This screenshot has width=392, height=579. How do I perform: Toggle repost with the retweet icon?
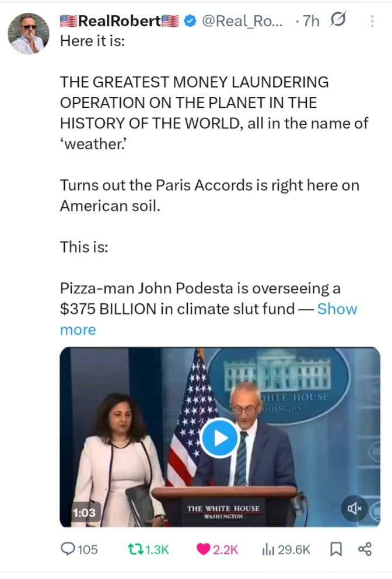(x=134, y=549)
